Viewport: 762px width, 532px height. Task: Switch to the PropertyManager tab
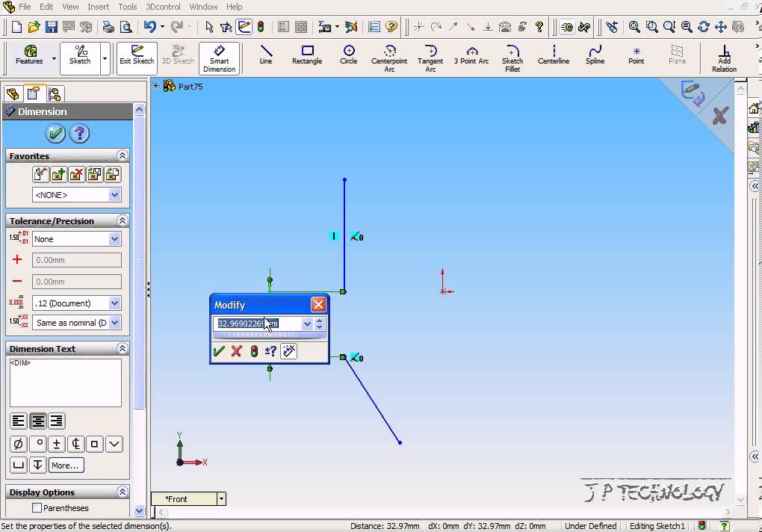pos(33,93)
